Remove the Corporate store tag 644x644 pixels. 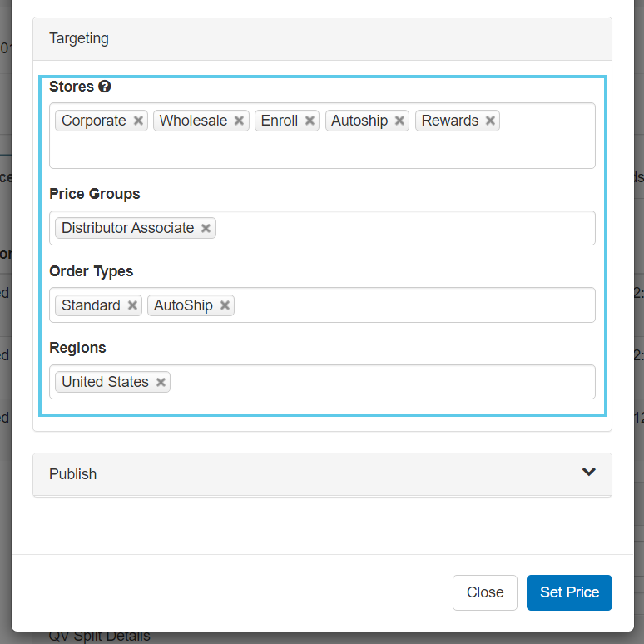coord(139,121)
